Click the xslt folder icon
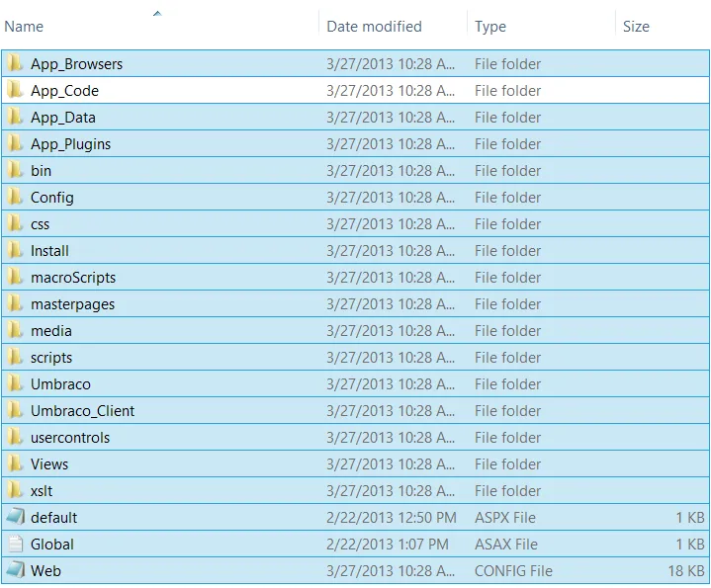Image resolution: width=711 pixels, height=588 pixels. point(15,491)
